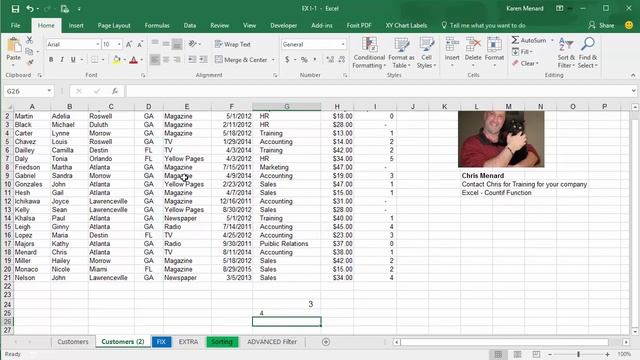The image size is (640, 360).
Task: Click the Increase Indent icon
Action: 203,60
